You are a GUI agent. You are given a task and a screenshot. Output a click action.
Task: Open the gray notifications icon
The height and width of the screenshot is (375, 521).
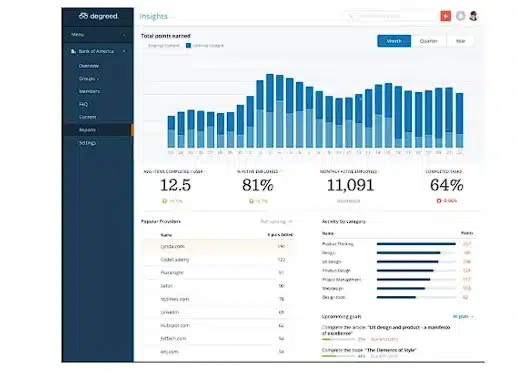tap(461, 16)
